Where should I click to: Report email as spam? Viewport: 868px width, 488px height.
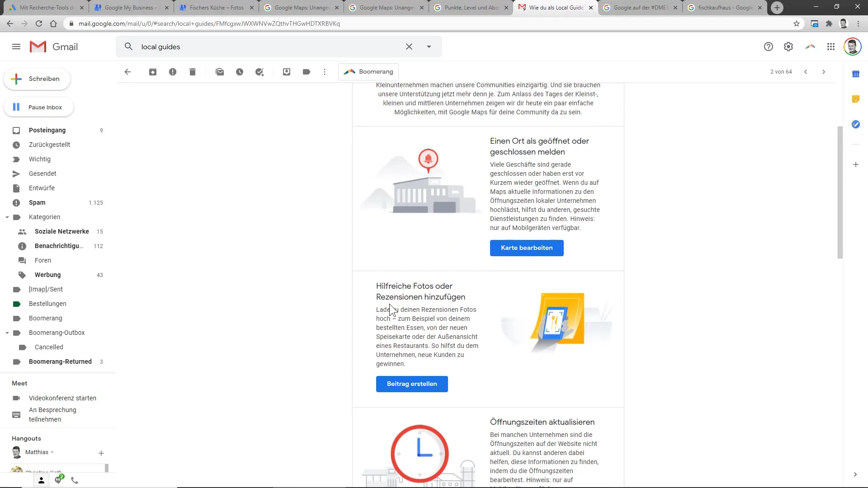(x=173, y=72)
